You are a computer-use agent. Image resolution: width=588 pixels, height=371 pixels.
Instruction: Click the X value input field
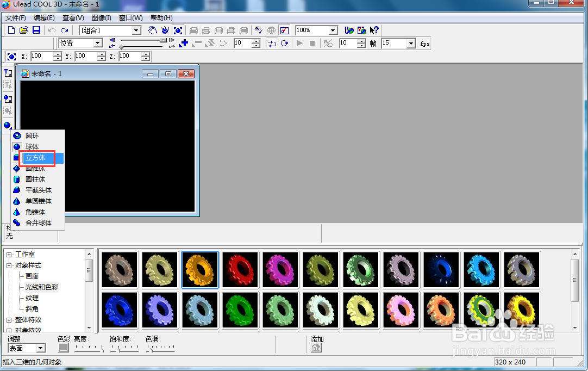42,57
